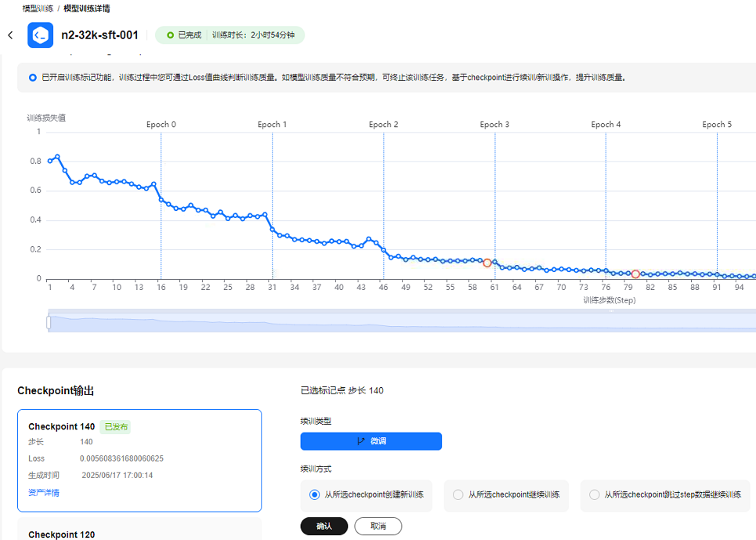Select skip step data continue training option
The width and height of the screenshot is (756, 540).
pos(594,495)
